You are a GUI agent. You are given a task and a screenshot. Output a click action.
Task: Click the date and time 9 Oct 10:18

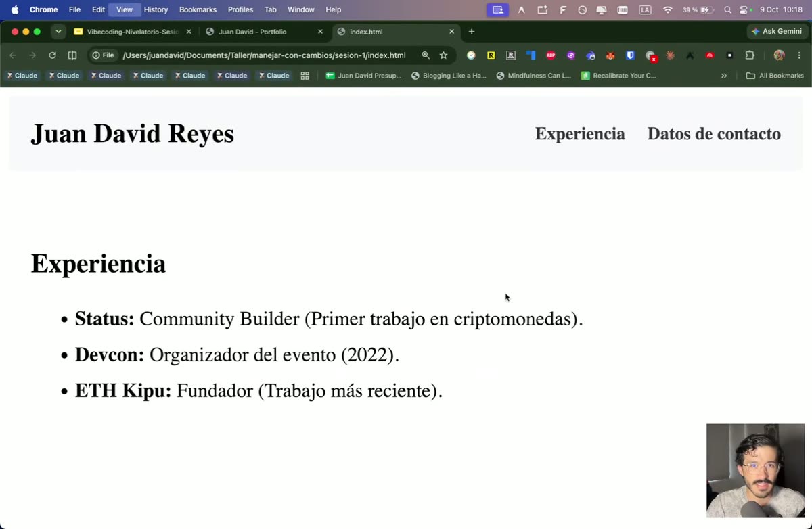(x=781, y=9)
